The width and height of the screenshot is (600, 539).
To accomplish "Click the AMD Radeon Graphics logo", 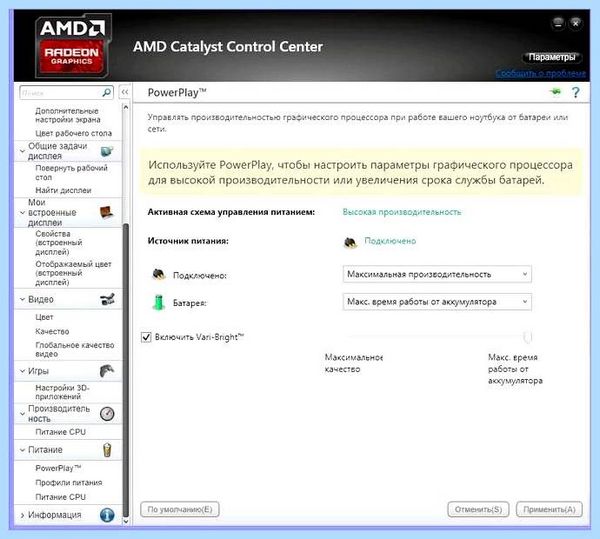I will point(73,46).
